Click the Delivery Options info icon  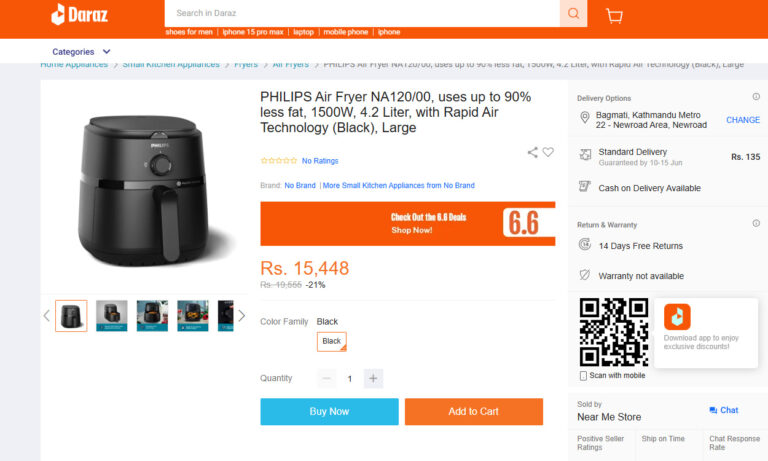[x=756, y=97]
